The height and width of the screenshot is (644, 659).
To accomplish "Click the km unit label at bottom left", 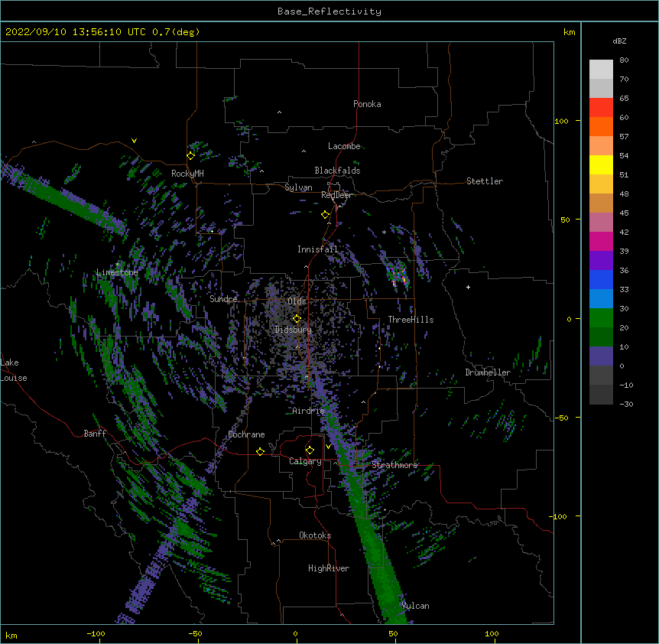I will coord(11,636).
